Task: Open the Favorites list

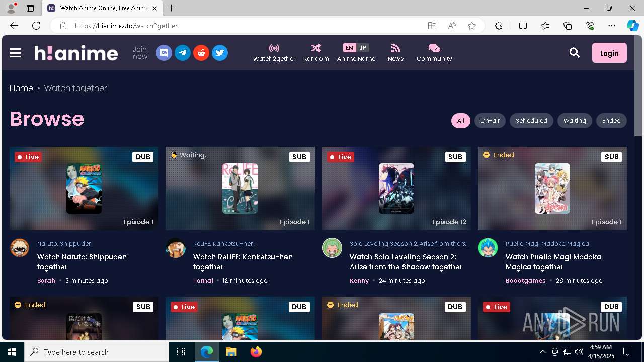Action: pos(545,26)
